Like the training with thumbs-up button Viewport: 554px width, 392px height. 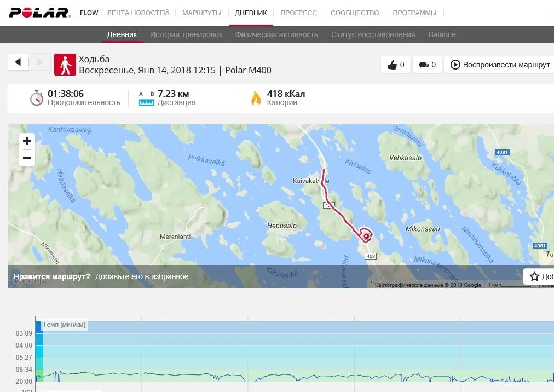[x=395, y=65]
